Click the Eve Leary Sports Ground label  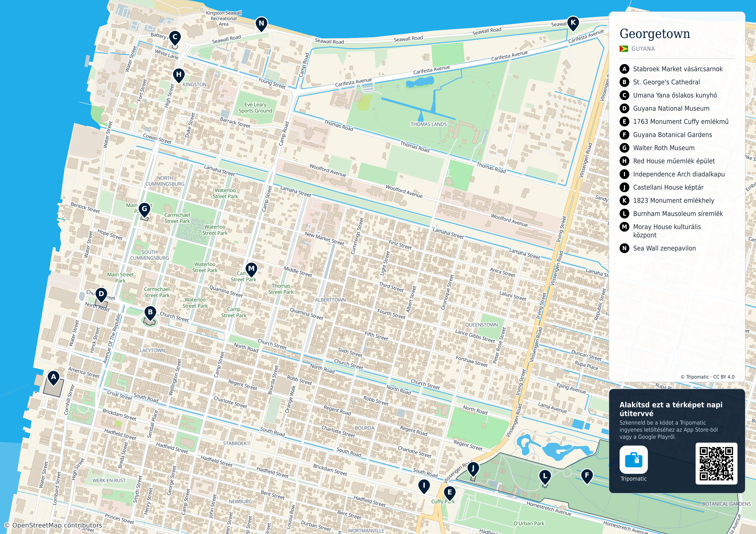pos(255,108)
